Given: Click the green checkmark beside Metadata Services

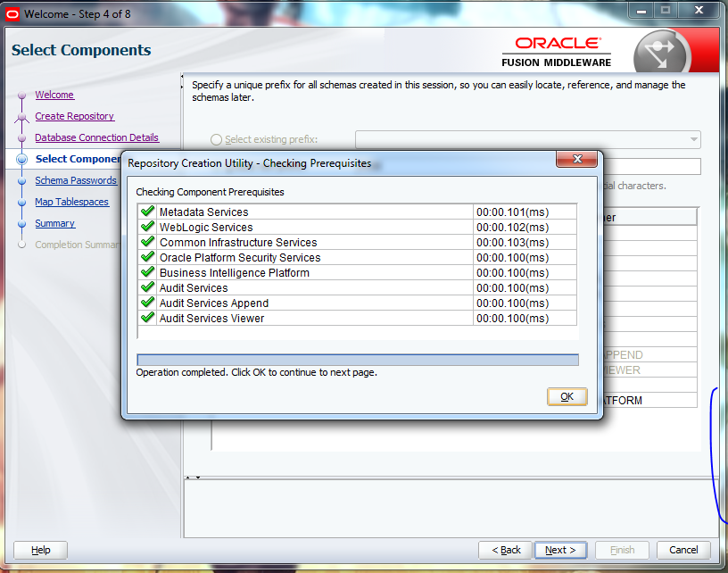Looking at the screenshot, I should click(147, 212).
